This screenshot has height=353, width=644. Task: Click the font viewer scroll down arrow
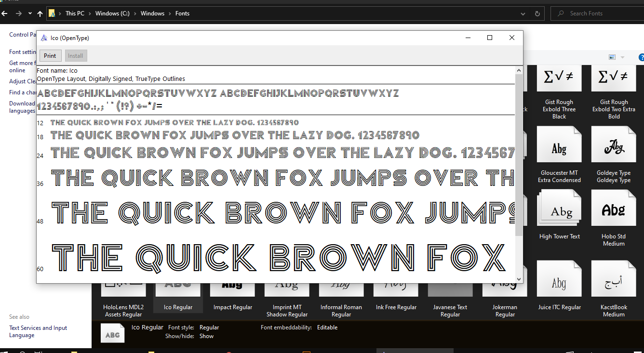[519, 279]
